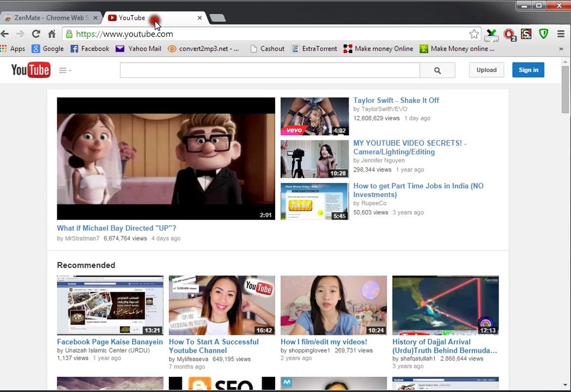The image size is (571, 392).
Task: Open the ExtraTorrent bookmark
Action: (314, 49)
